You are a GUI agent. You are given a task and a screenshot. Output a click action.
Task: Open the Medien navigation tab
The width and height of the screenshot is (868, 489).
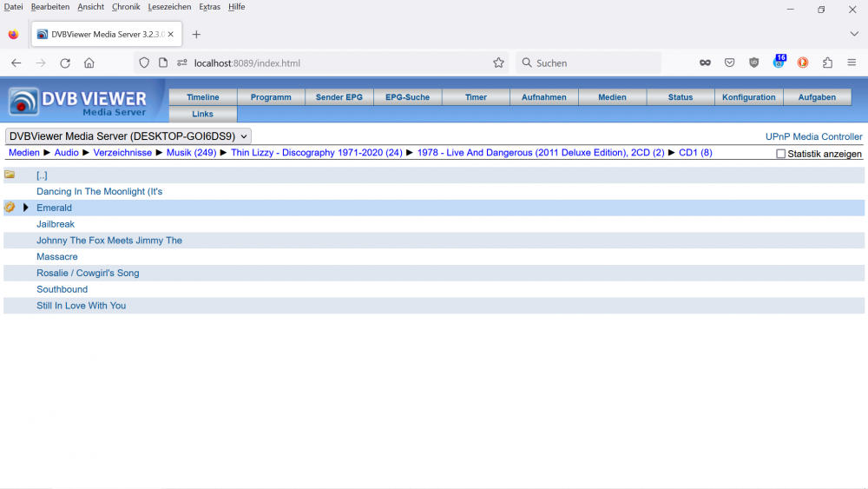pyautogui.click(x=612, y=97)
